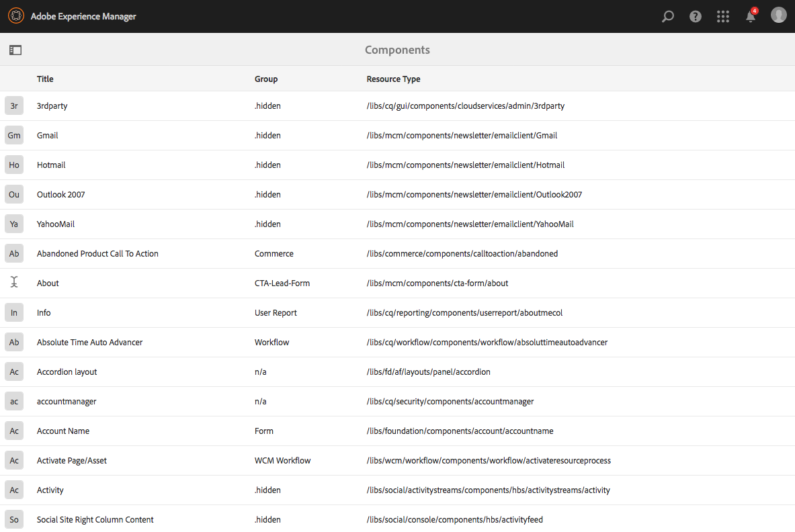795x532 pixels.
Task: Open the About component
Action: coord(48,283)
